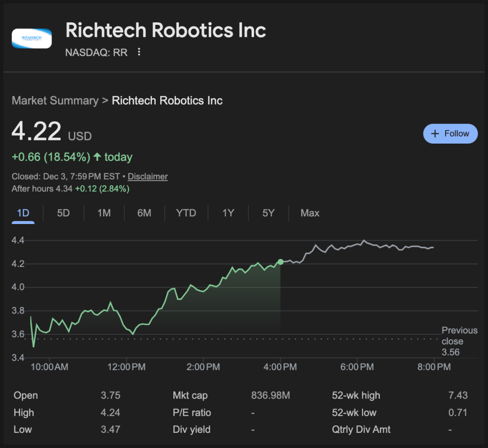Show the Max chart range

310,213
